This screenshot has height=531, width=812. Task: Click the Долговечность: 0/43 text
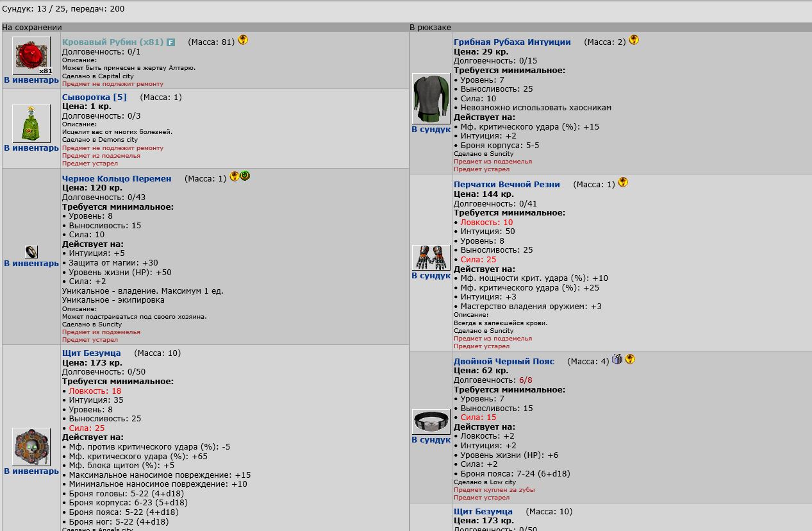tap(104, 198)
